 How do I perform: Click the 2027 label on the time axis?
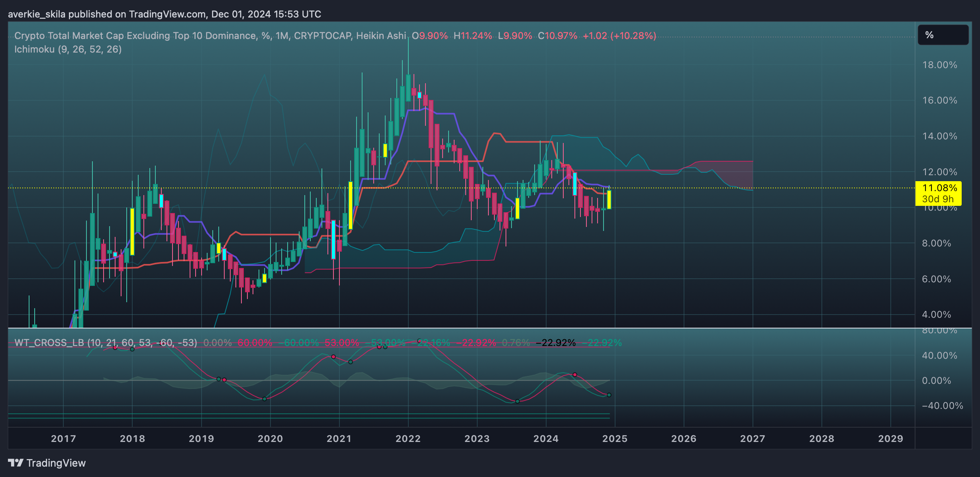pyautogui.click(x=753, y=439)
